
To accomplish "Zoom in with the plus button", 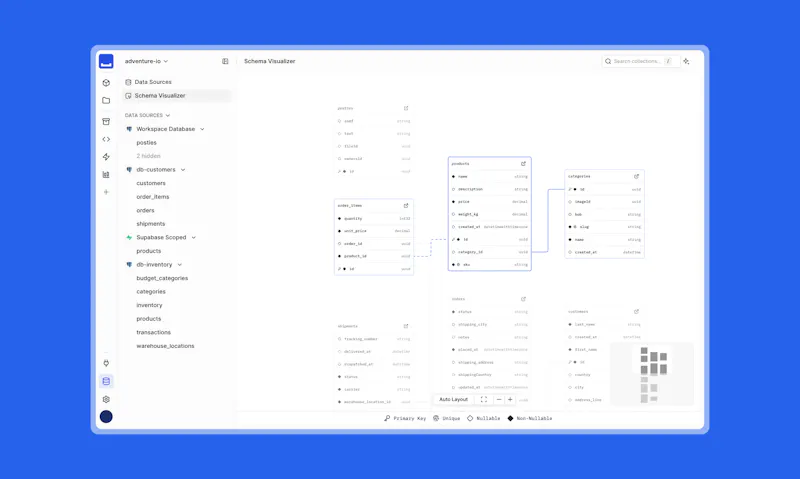I will tap(510, 399).
